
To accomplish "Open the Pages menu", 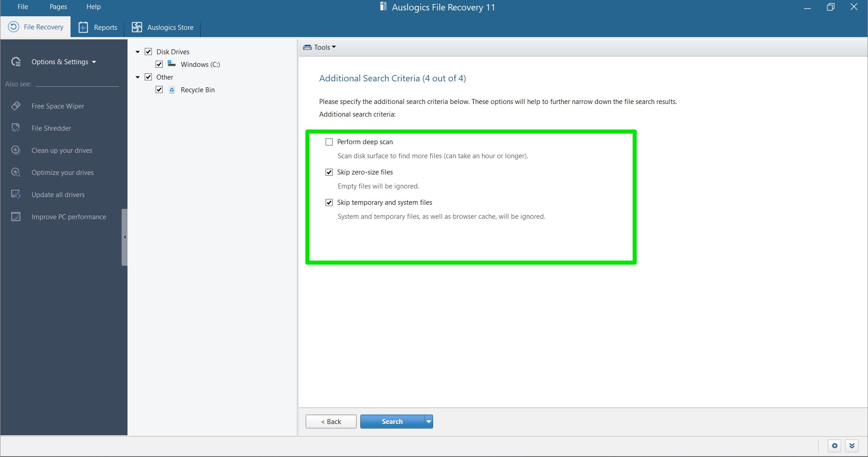I will 58,7.
